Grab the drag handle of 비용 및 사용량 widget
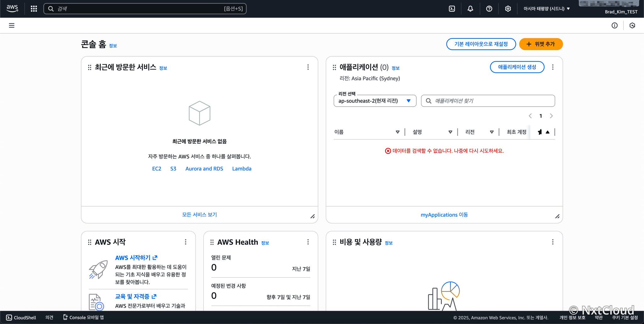Screen dimensions: 644x324 tap(334, 242)
